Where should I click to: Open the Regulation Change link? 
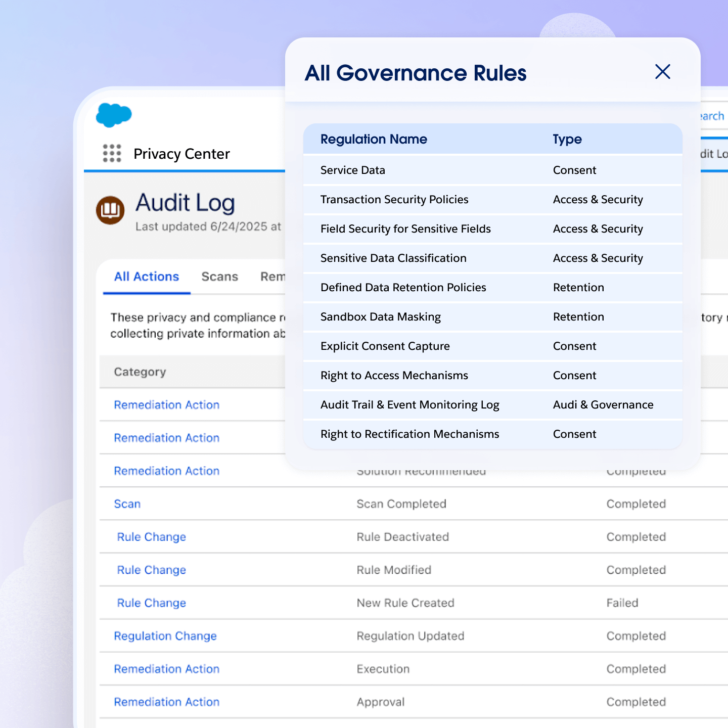(165, 636)
